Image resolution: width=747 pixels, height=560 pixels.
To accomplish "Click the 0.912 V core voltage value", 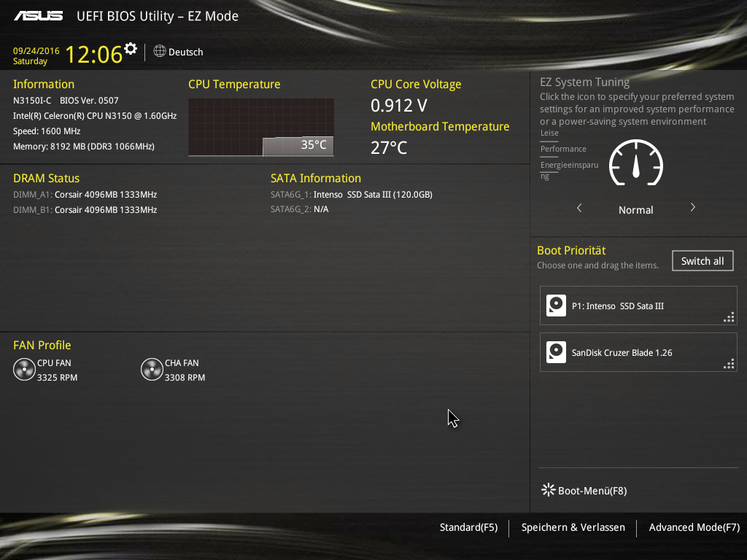I will coord(399,105).
